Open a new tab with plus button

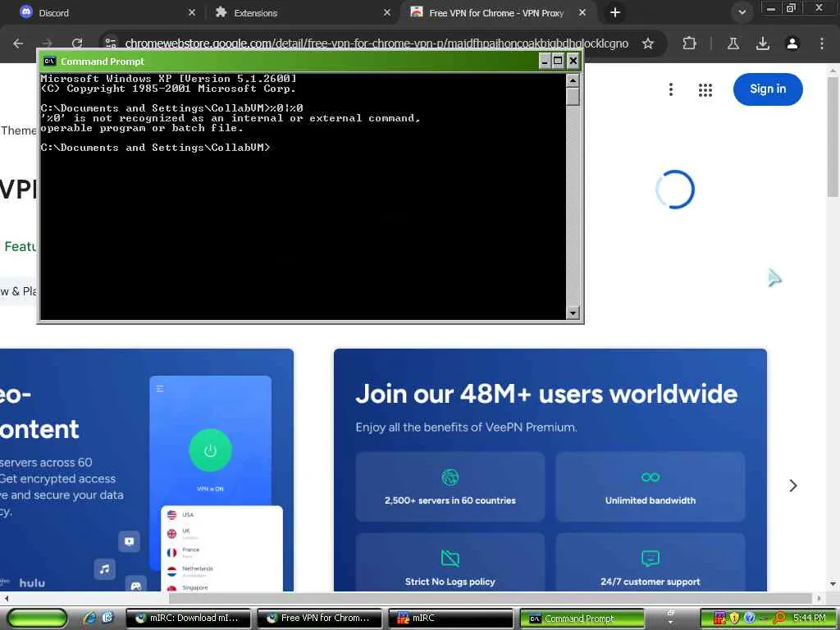tap(615, 12)
